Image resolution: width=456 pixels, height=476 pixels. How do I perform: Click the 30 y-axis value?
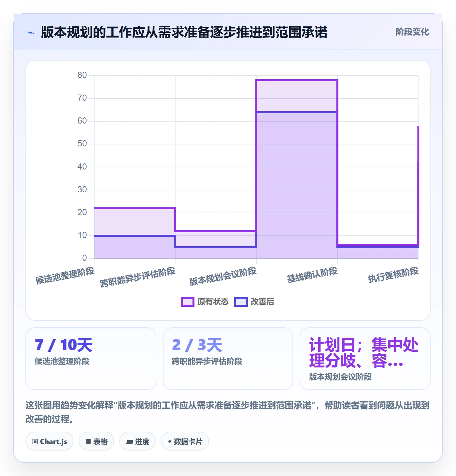[x=82, y=190]
